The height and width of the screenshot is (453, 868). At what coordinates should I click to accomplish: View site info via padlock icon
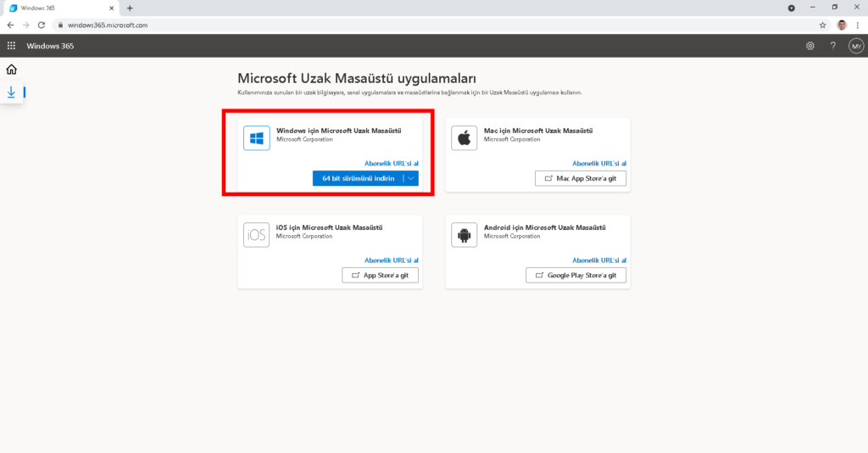point(61,25)
